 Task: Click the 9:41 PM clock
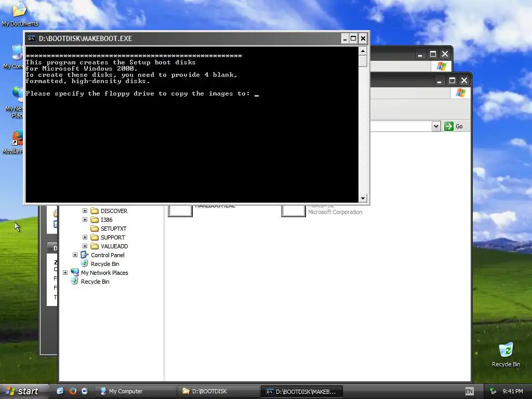pyautogui.click(x=513, y=391)
